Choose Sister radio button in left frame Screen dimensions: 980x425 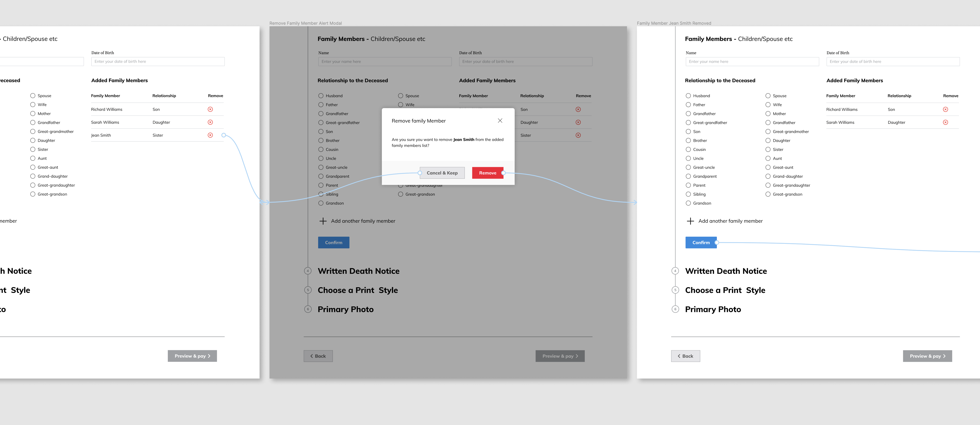(x=33, y=149)
